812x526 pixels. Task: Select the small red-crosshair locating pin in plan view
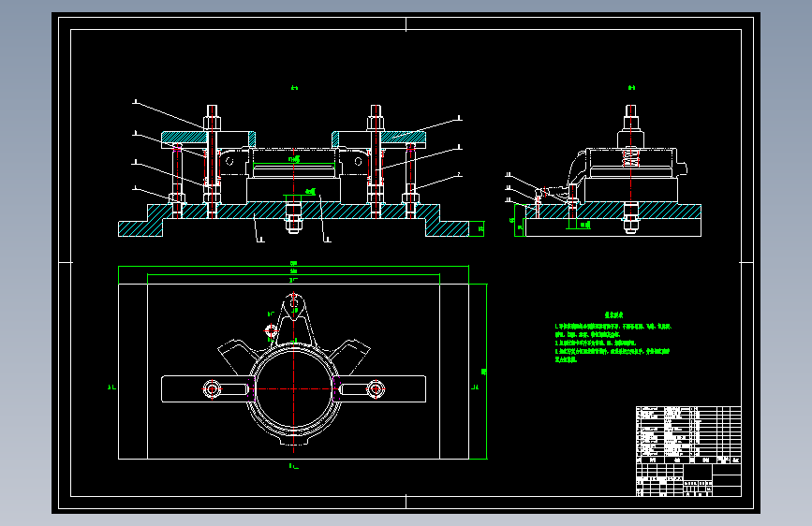(x=272, y=330)
